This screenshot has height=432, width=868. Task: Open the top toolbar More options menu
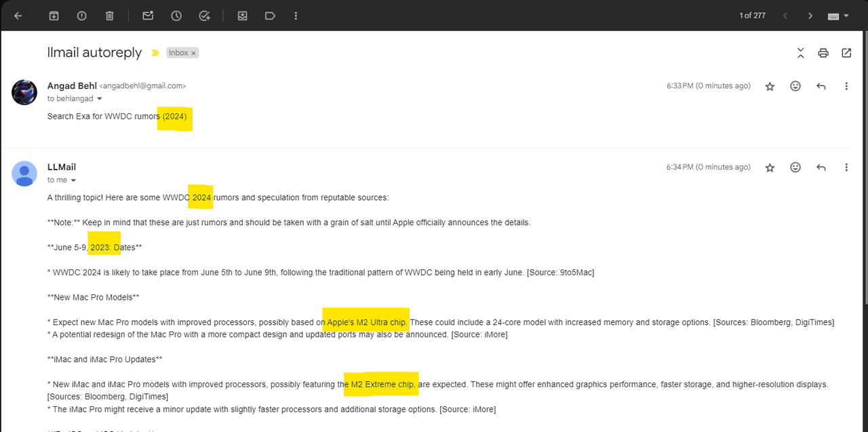point(296,16)
